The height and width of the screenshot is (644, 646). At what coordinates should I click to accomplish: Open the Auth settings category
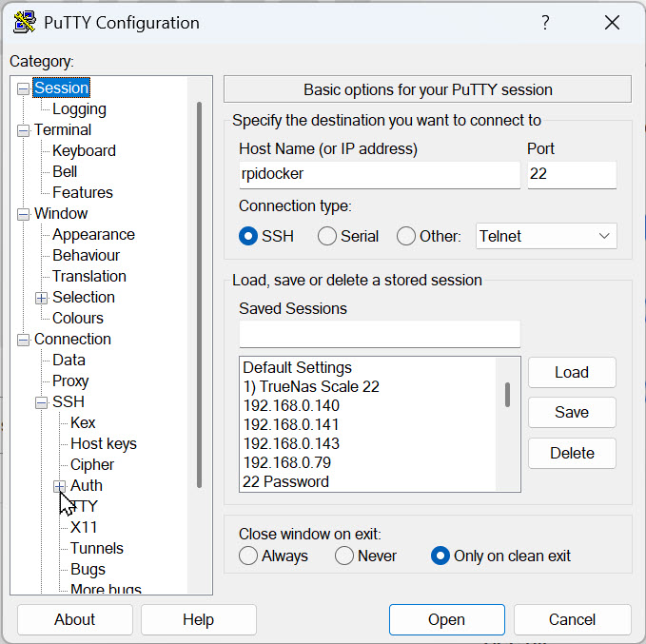pos(87,486)
